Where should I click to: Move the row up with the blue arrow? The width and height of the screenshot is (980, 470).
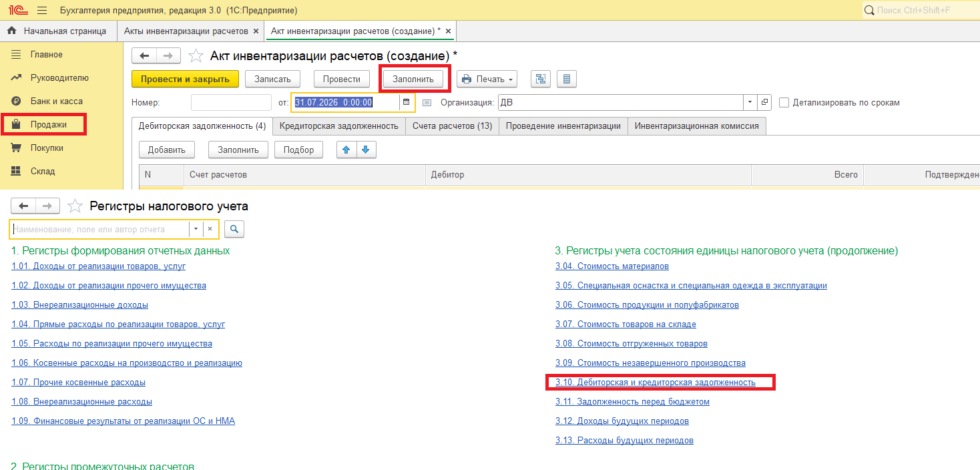pos(346,150)
